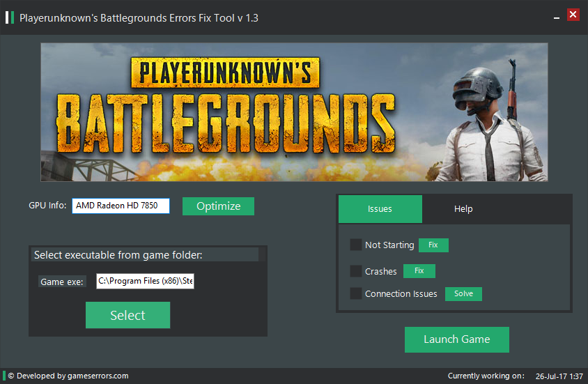This screenshot has height=384, width=588.
Task: Click Fix next to Crashes
Action: 419,270
